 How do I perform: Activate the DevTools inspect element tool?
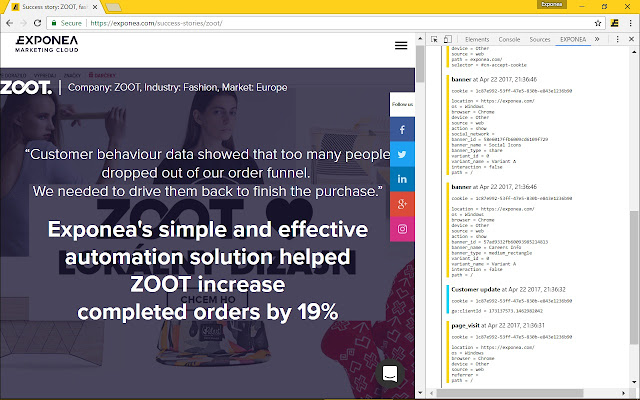[x=434, y=39]
